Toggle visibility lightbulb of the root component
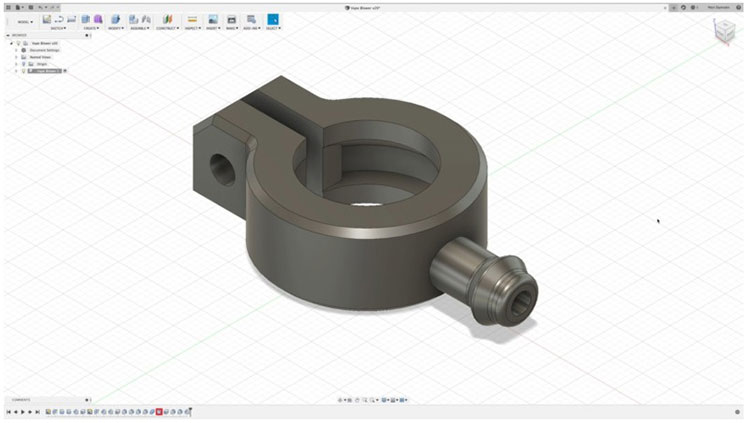The height and width of the screenshot is (423, 750). click(x=18, y=43)
